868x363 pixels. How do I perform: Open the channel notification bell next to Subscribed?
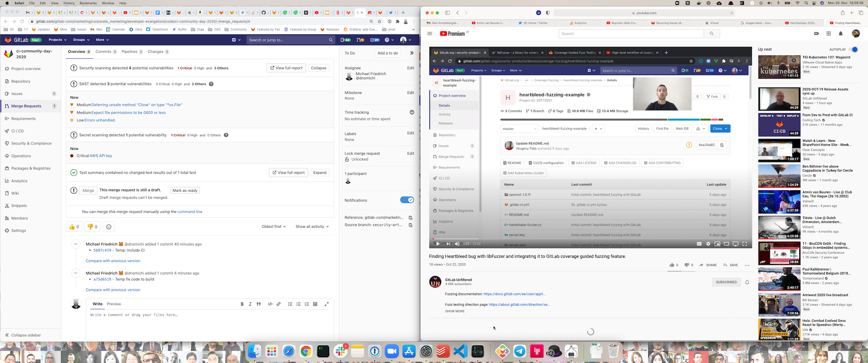click(747, 282)
